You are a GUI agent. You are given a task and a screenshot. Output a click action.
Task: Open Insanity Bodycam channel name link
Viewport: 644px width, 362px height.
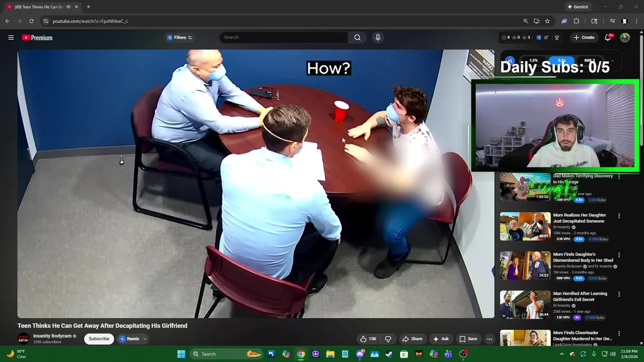pos(52,336)
